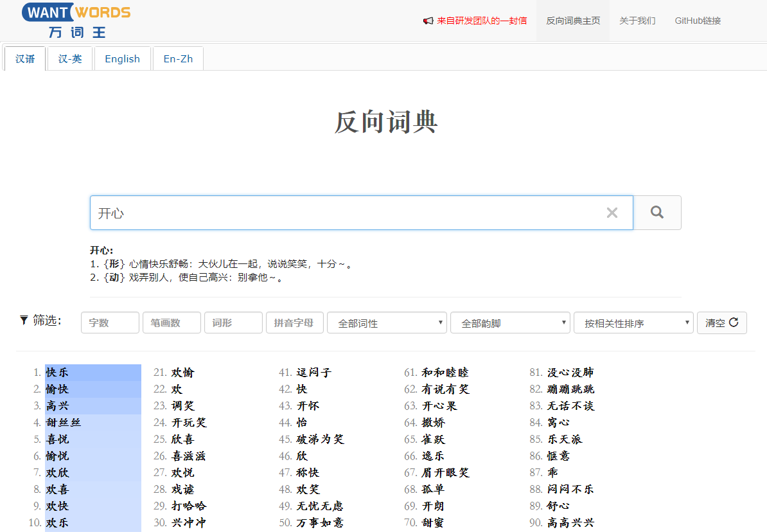Switch to the English tab
Screen dimensions: 767x532
point(122,58)
